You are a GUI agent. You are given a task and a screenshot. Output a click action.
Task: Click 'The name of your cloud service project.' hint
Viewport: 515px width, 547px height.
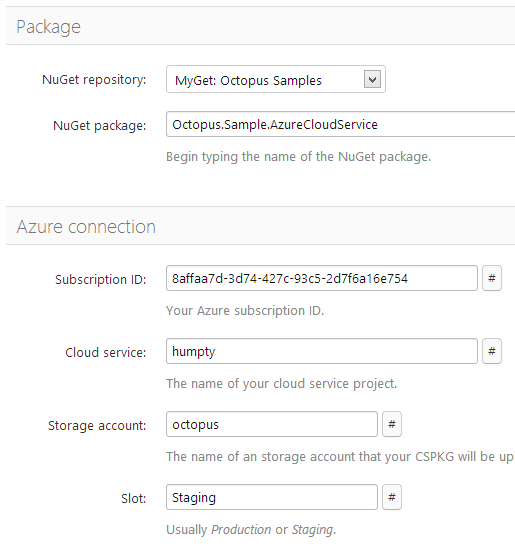pos(282,384)
